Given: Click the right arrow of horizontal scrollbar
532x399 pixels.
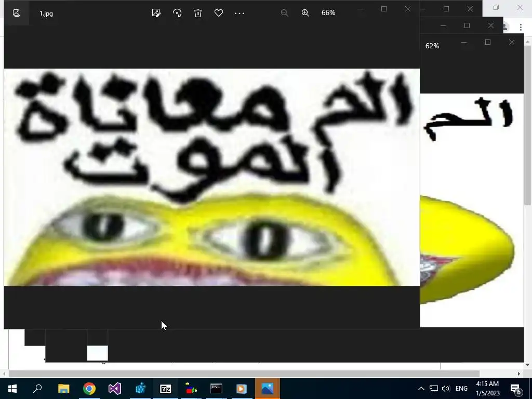Looking at the screenshot, I should pyautogui.click(x=519, y=374).
